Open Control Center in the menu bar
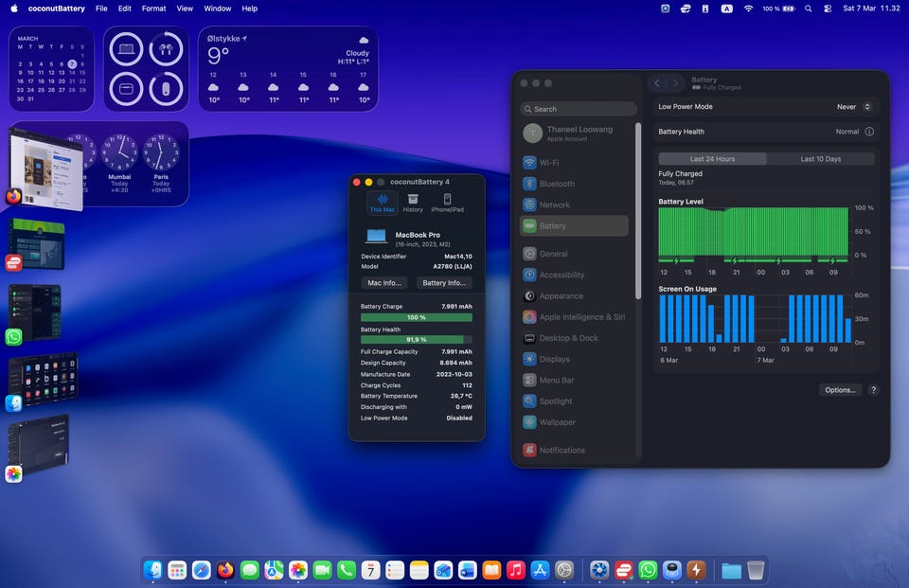The height and width of the screenshot is (588, 909). point(828,9)
